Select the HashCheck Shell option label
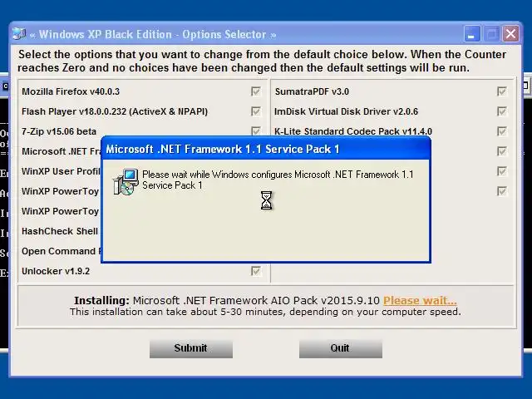This screenshot has height=399, width=532. [61, 231]
